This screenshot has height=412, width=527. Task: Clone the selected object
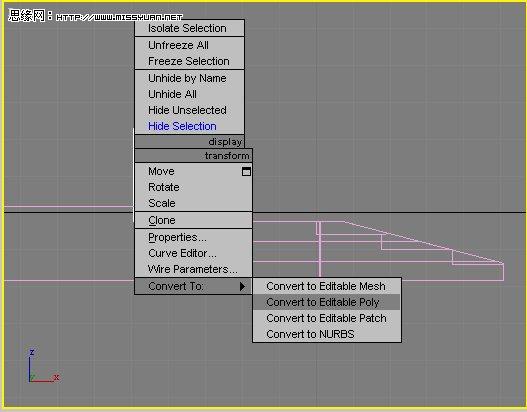click(193, 220)
